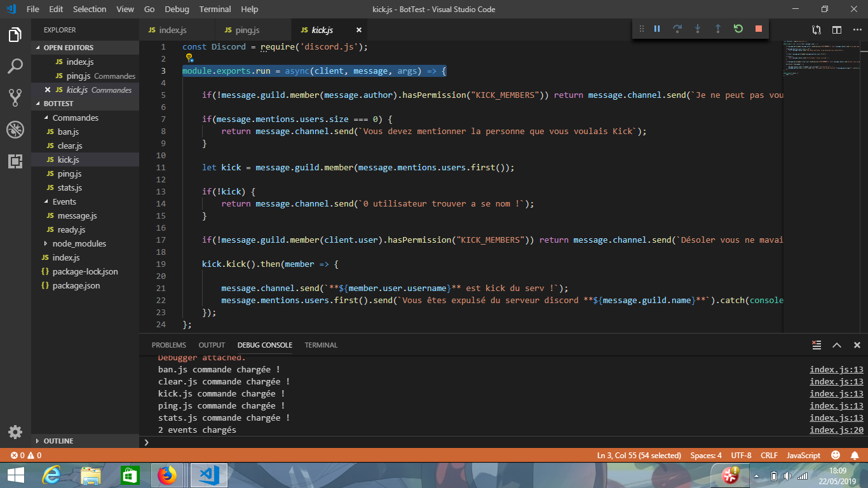Screen dimensions: 868x488
Task: Click the Step Out debug button
Action: pos(718,29)
